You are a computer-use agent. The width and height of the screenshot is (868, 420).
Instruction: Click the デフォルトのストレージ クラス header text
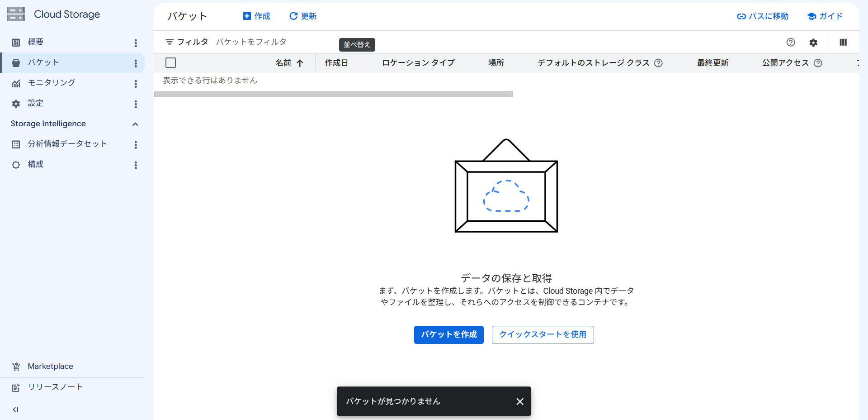[594, 63]
